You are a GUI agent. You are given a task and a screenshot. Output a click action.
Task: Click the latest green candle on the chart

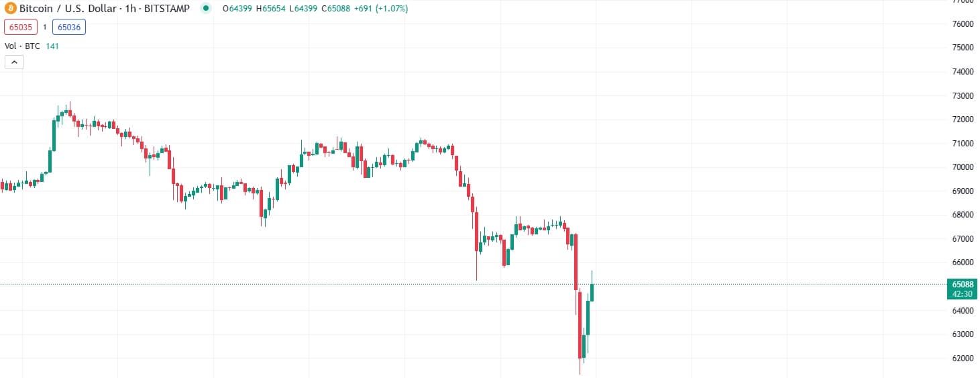click(592, 292)
